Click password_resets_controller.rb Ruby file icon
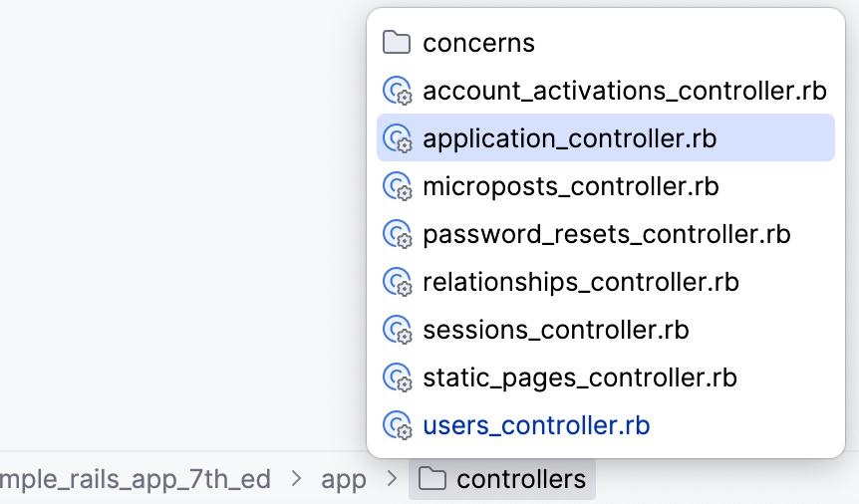859x504 pixels. [398, 234]
